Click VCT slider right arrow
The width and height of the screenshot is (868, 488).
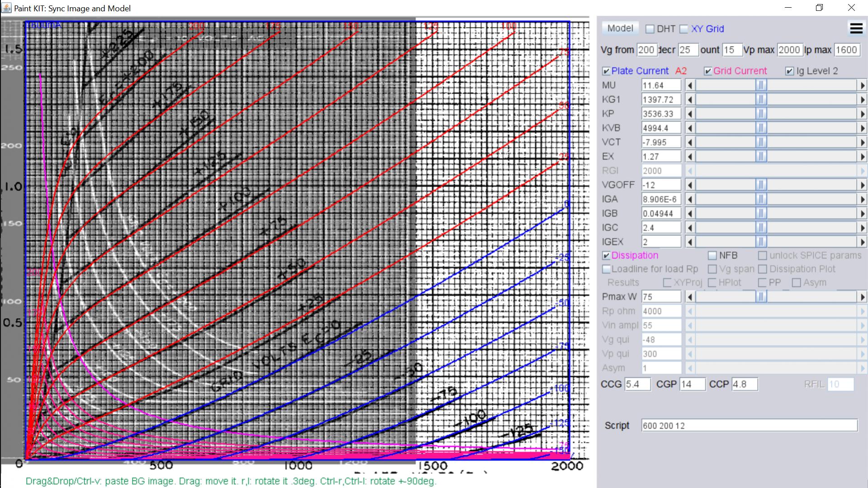point(862,142)
